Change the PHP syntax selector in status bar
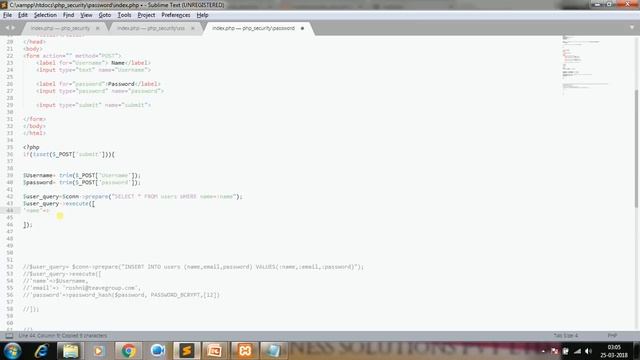Viewport: 640px width, 360px height. tap(612, 336)
